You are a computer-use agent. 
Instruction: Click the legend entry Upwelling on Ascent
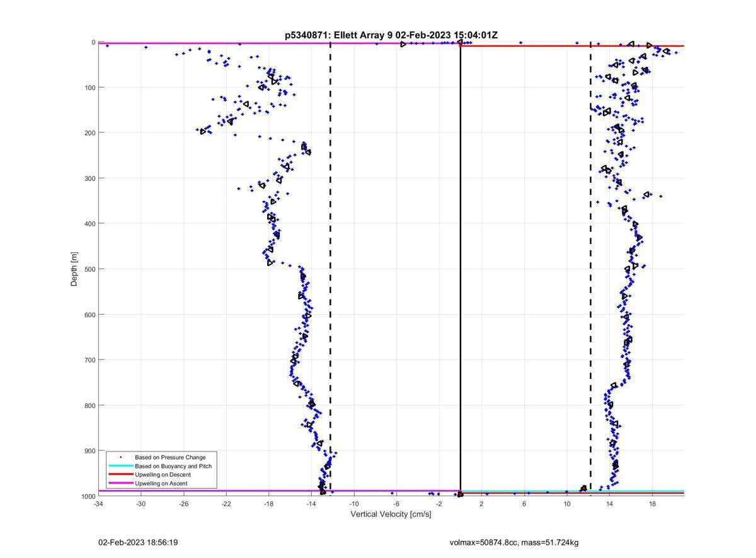(x=161, y=483)
